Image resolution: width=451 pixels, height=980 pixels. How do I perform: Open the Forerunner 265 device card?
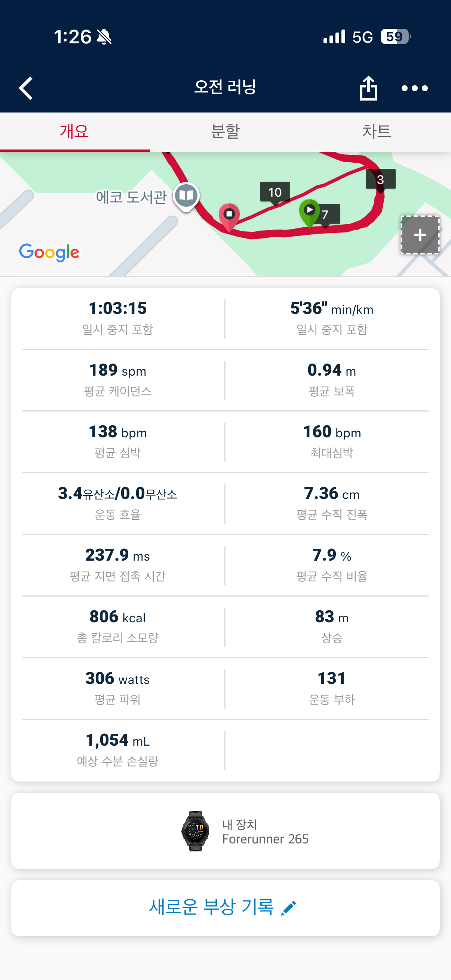point(225,831)
